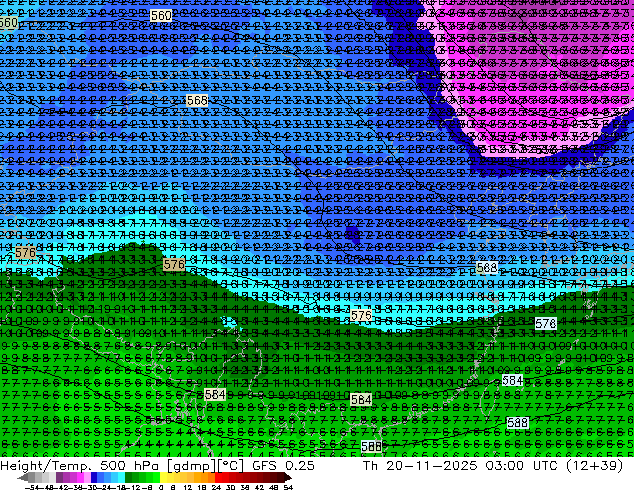Click the dark purple swatch at -42
The image size is (634, 490).
coord(59,477)
